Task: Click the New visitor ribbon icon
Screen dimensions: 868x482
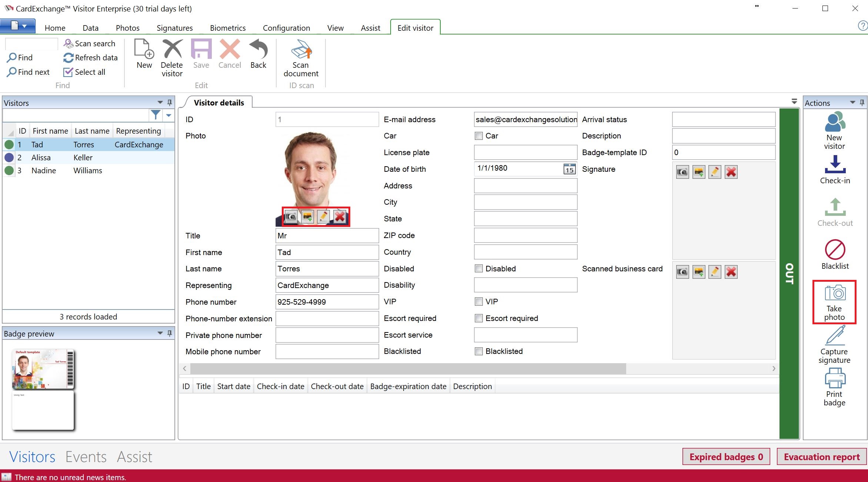Action: 144,49
